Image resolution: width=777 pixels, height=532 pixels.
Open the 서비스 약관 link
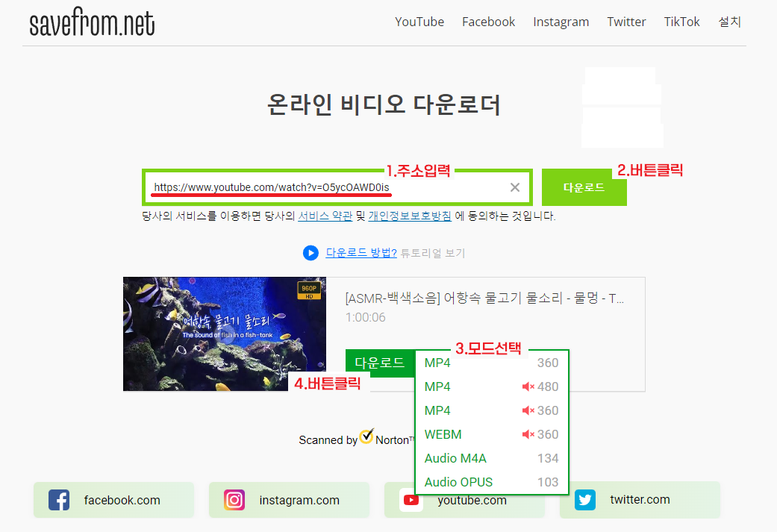pos(325,216)
